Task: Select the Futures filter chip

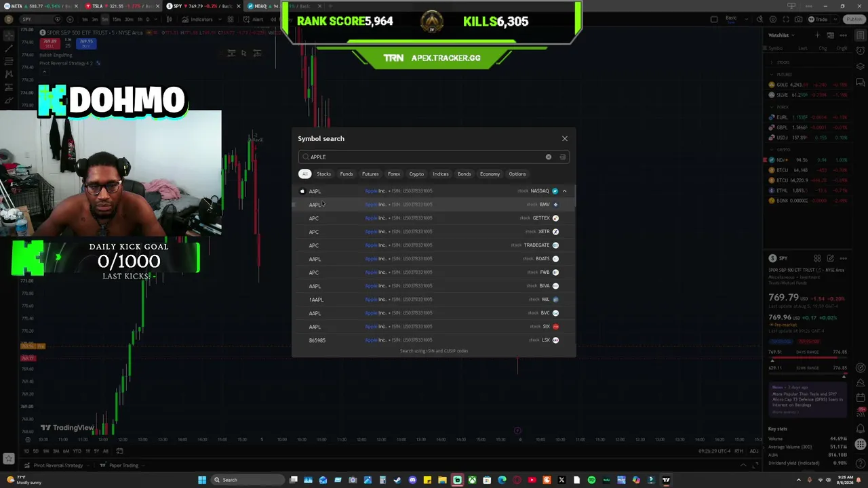Action: tap(370, 174)
